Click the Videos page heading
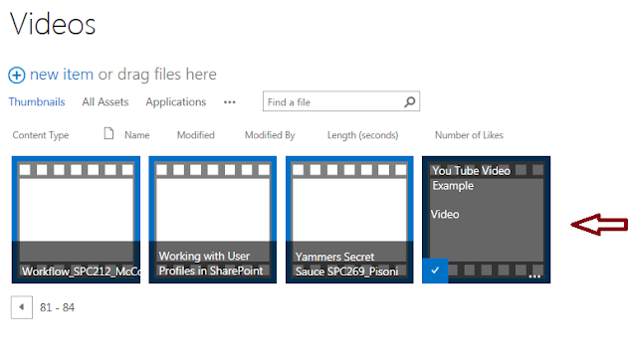Viewport: 637px width, 364px height. point(53,24)
